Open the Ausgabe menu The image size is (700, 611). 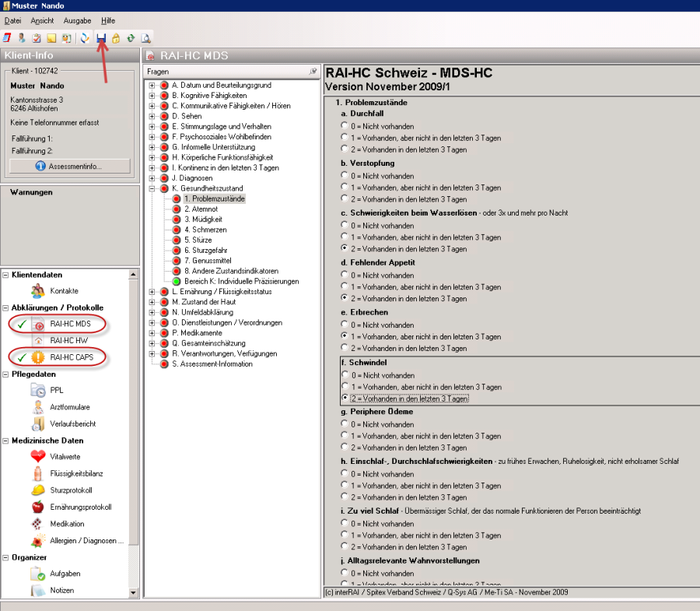pyautogui.click(x=77, y=20)
